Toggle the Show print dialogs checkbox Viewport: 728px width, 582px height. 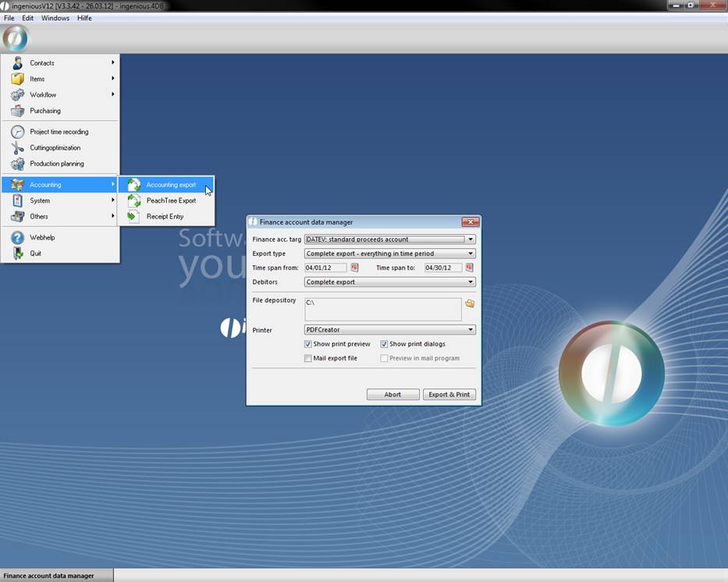(385, 344)
